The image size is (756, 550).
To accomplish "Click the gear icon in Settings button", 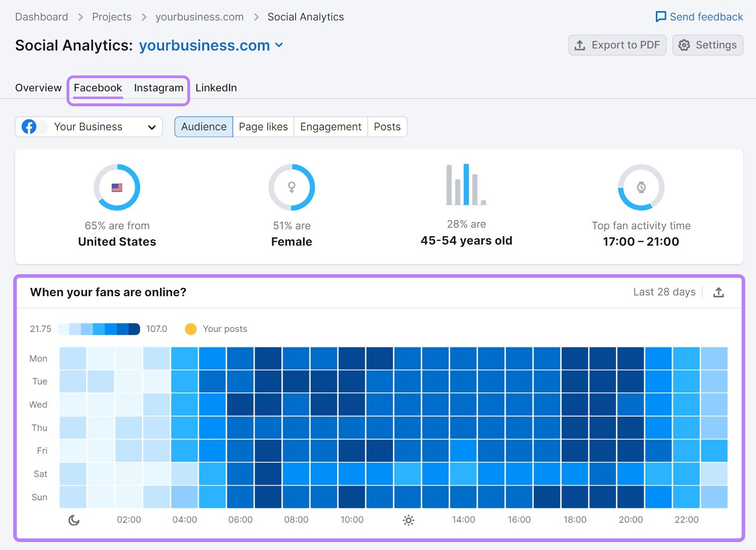I will coord(683,45).
